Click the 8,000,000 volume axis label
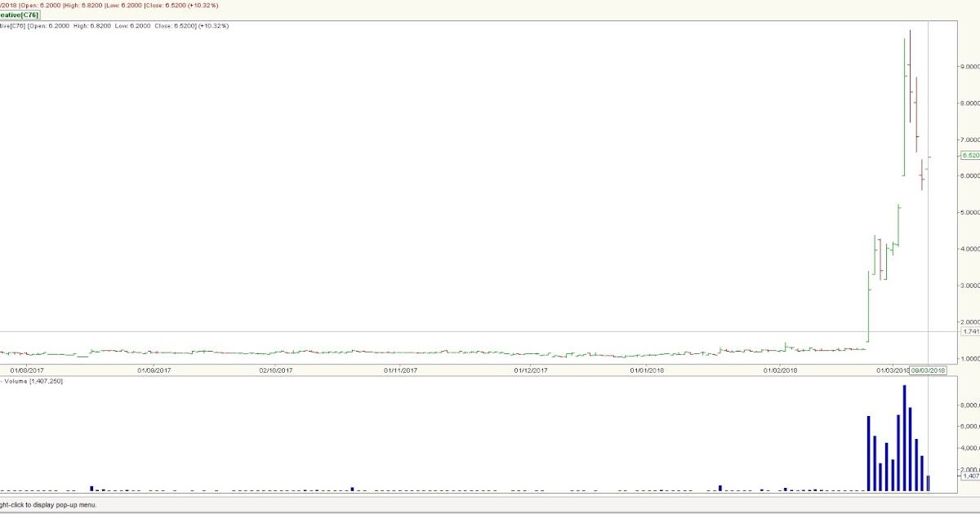 pyautogui.click(x=967, y=405)
